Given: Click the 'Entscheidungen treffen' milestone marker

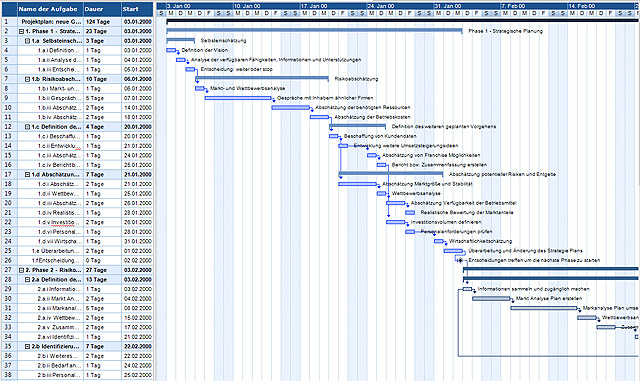Looking at the screenshot, I should coord(460,261).
